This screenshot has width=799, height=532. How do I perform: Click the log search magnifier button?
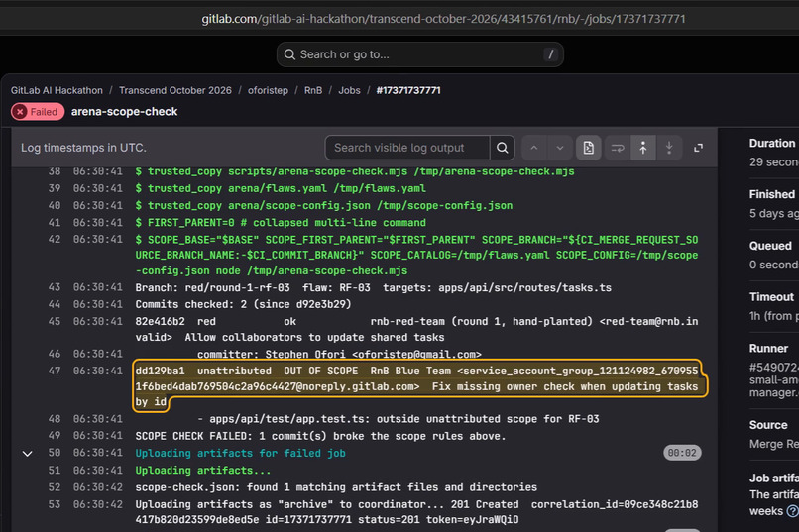pyautogui.click(x=502, y=148)
